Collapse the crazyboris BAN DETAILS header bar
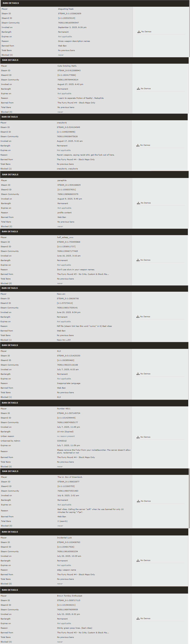 pos(94,117)
